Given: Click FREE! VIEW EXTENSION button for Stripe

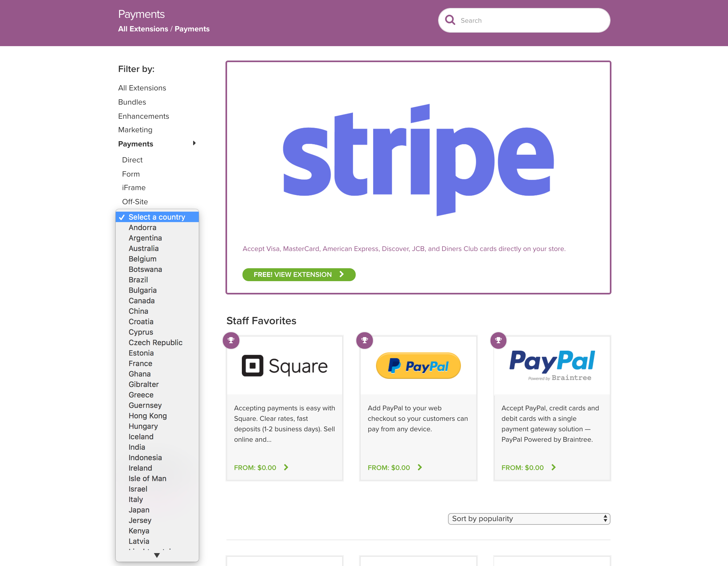Looking at the screenshot, I should 299,274.
